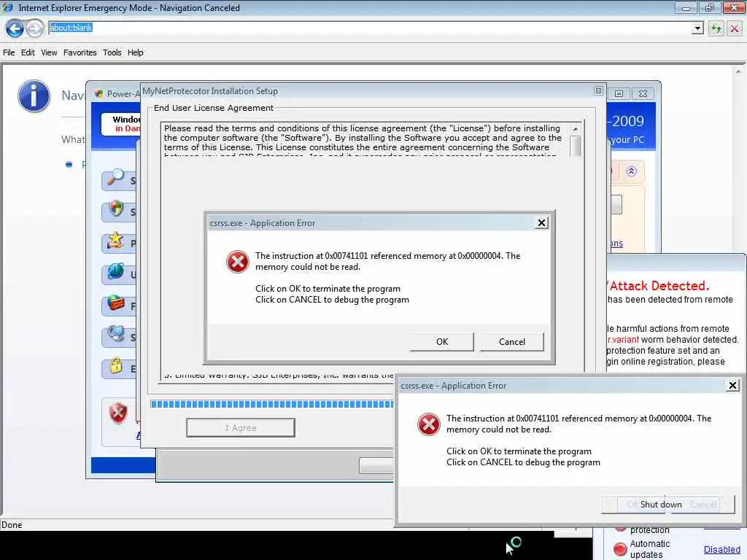Screen dimensions: 747x560
Task: Click the Internet Explorer title bar logo
Action: 8,7
